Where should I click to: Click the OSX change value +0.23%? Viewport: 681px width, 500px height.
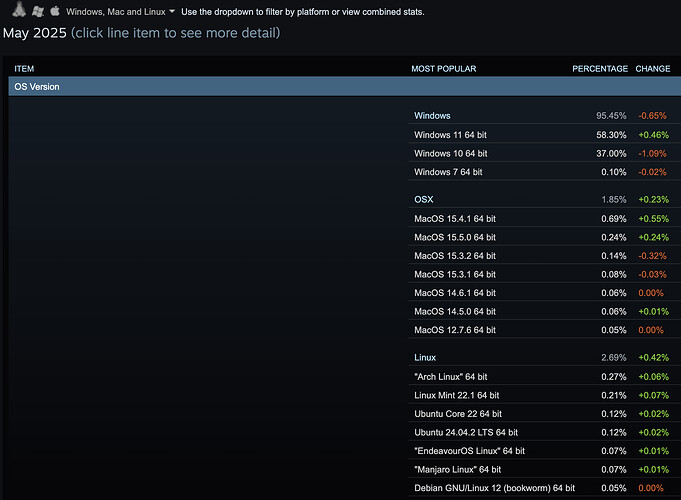(x=654, y=199)
